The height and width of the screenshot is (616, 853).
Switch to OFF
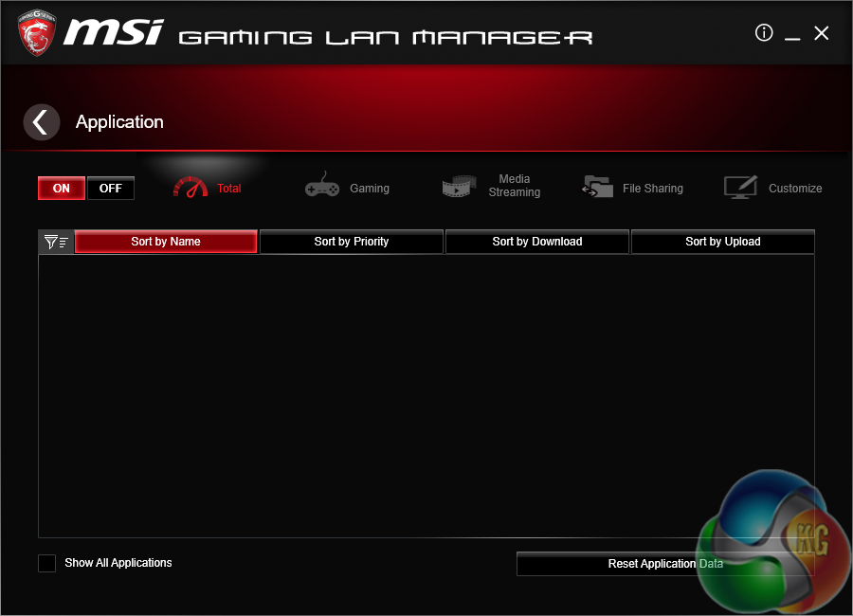click(x=111, y=189)
